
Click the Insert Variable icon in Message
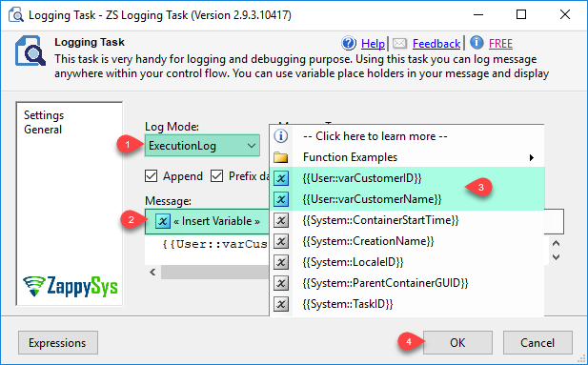tap(163, 221)
